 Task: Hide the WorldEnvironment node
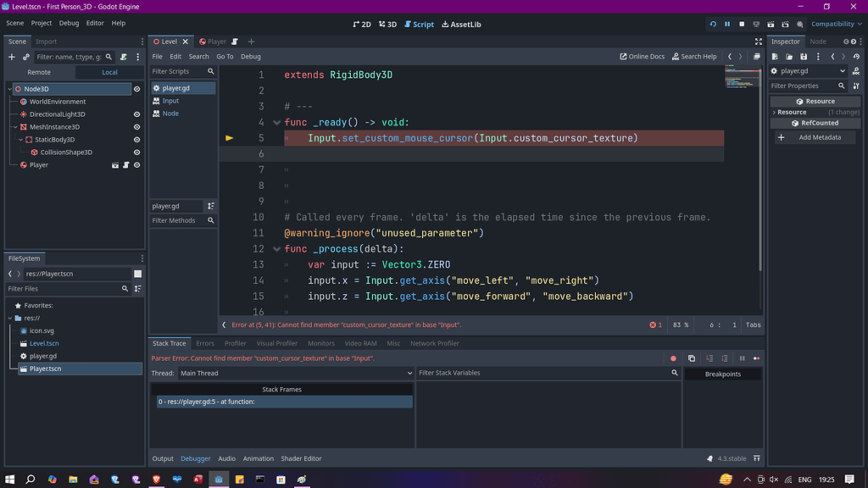pos(136,102)
